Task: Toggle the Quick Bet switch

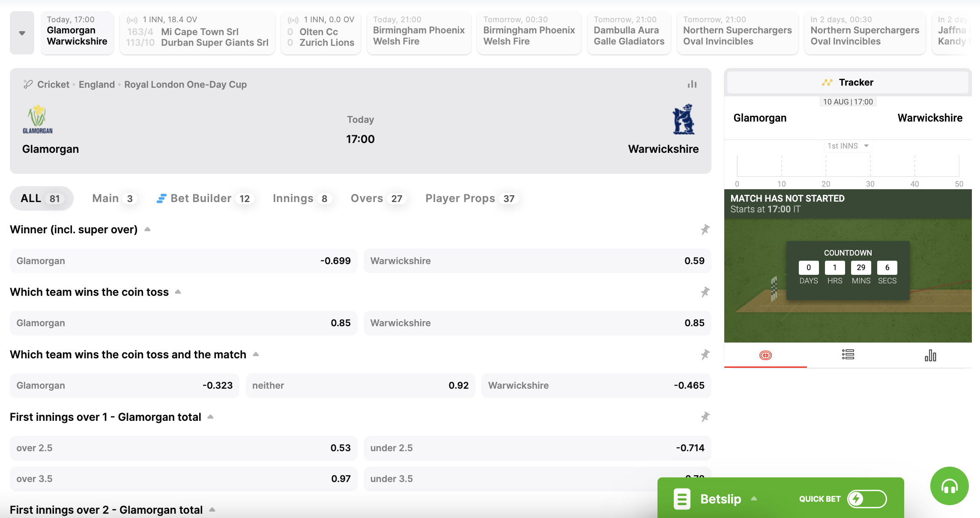Action: (x=867, y=499)
